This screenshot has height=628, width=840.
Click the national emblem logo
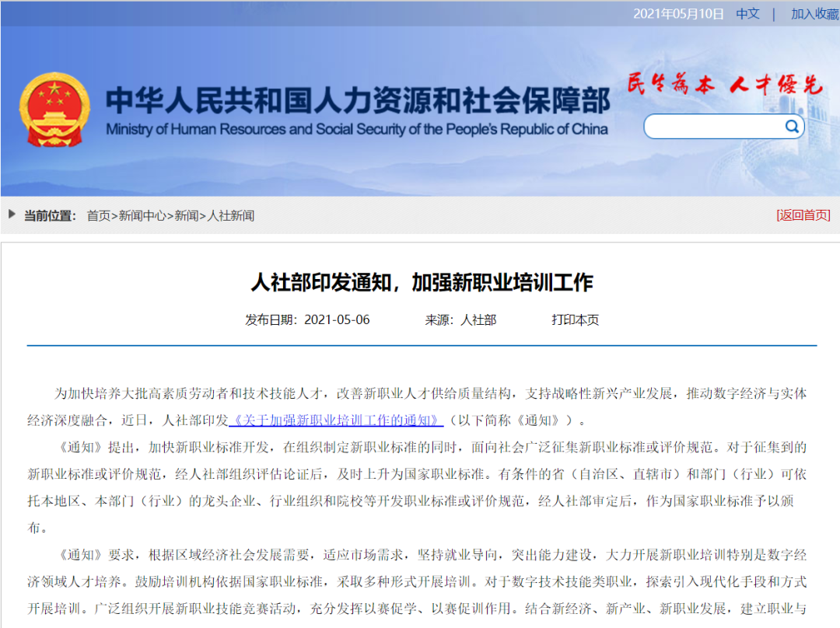54,110
